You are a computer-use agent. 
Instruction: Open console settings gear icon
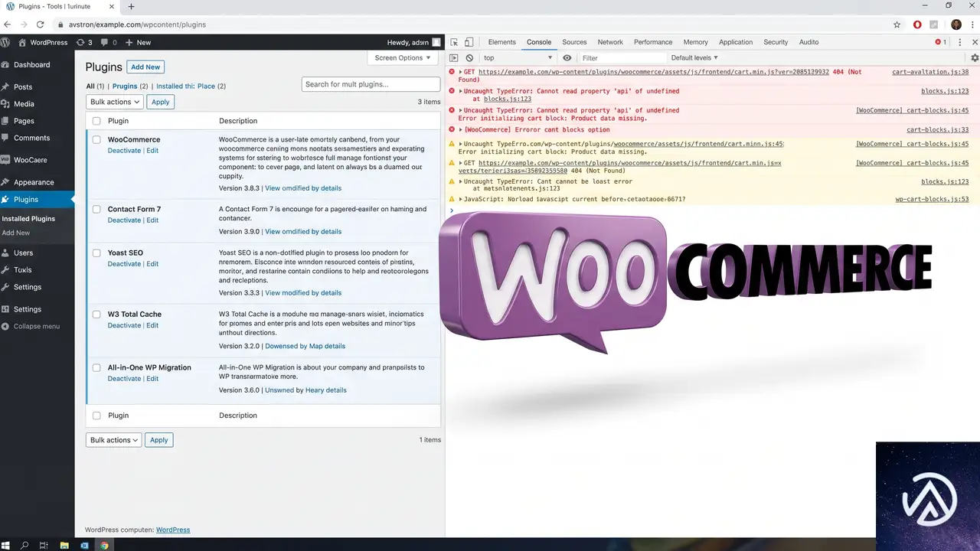975,58
